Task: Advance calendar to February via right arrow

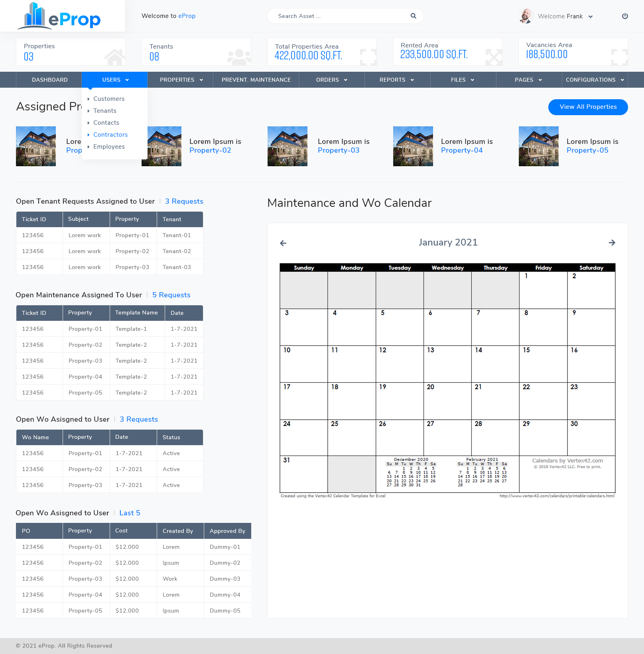Action: 612,243
